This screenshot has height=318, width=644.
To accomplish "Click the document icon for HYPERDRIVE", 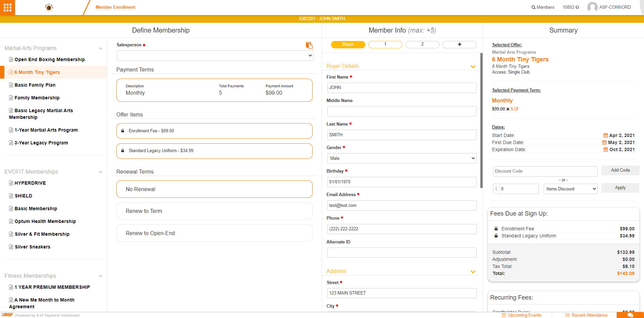I will [x=11, y=183].
